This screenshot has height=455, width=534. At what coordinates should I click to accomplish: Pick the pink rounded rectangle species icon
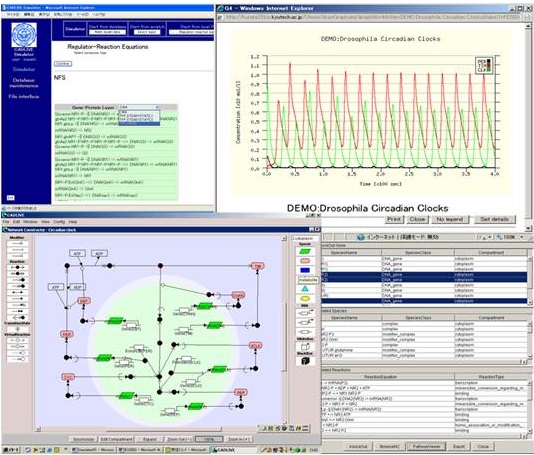point(305,261)
